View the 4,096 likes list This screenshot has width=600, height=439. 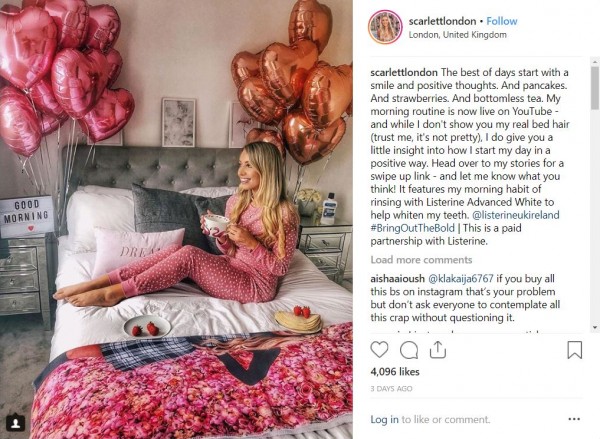pos(395,372)
